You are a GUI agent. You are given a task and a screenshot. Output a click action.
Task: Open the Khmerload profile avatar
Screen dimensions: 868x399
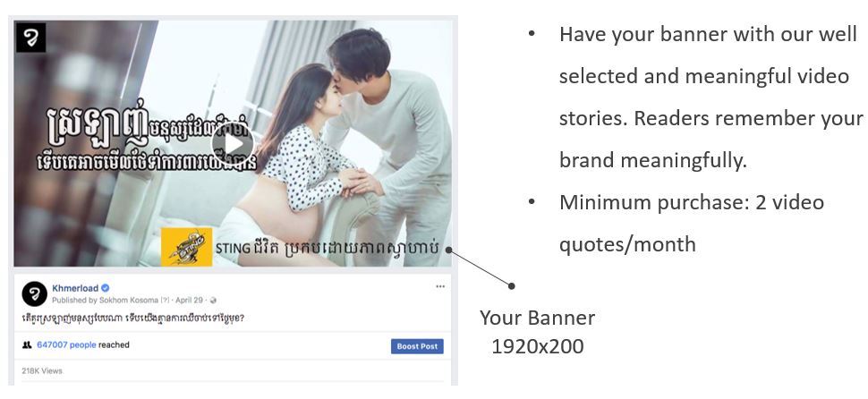pyautogui.click(x=34, y=293)
